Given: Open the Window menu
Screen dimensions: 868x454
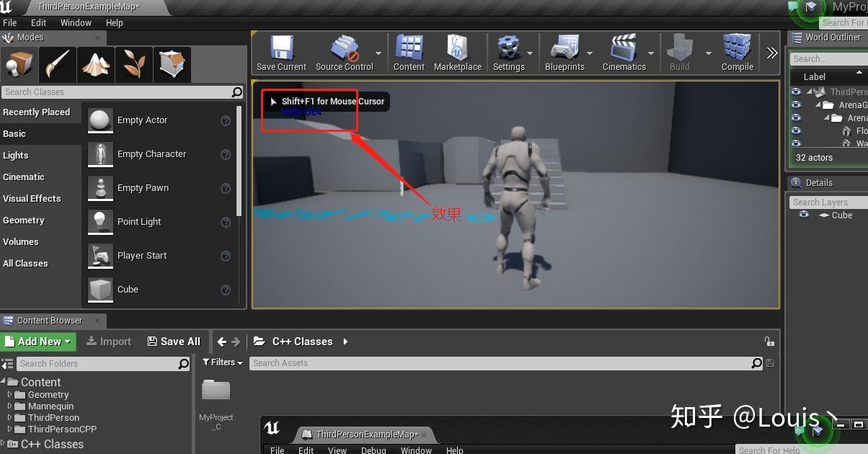Looking at the screenshot, I should [76, 22].
